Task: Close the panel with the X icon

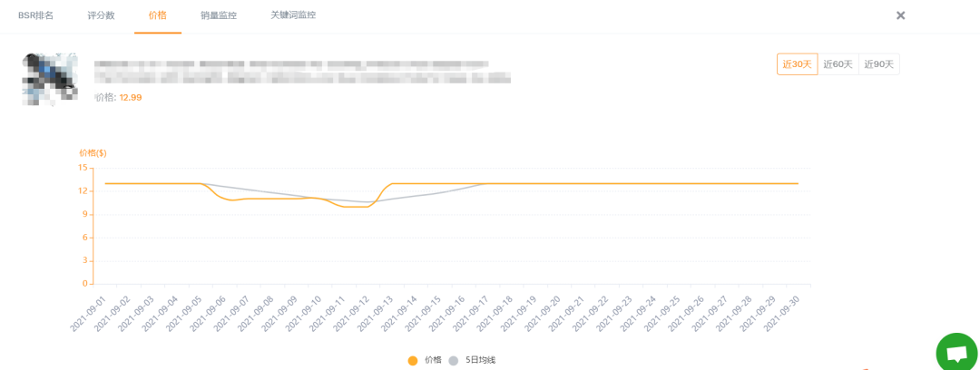Action: (901, 15)
